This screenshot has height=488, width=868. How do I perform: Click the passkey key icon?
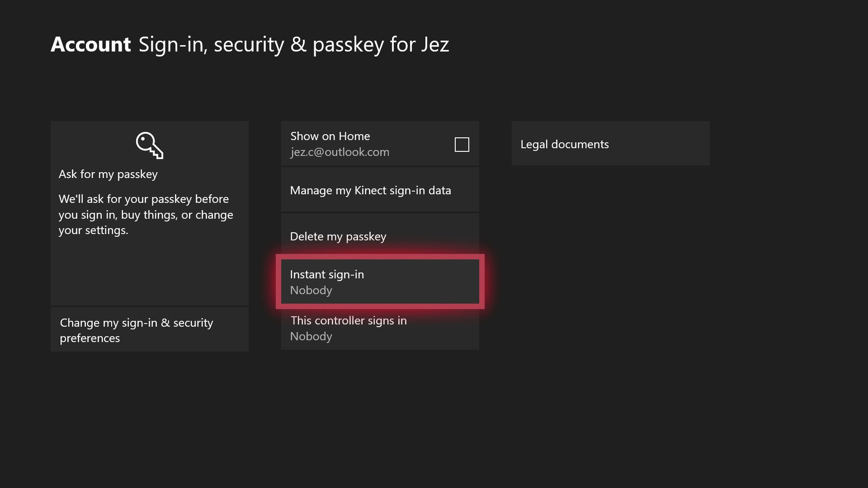click(x=150, y=145)
